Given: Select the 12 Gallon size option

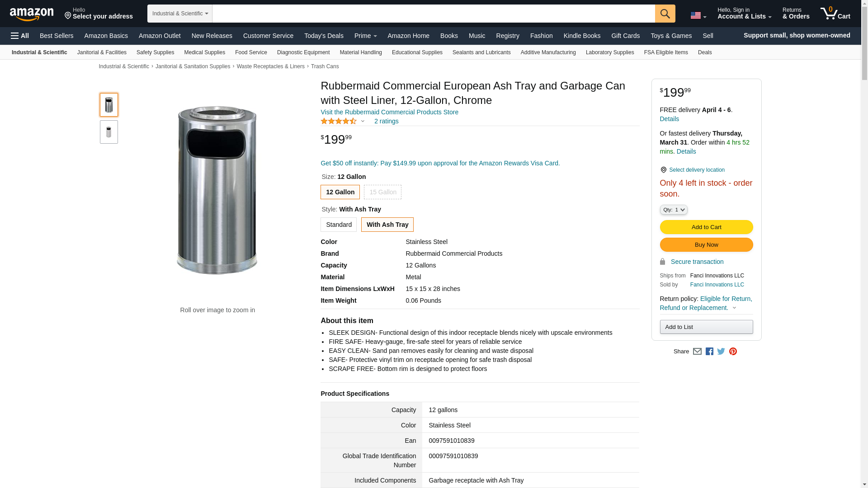Looking at the screenshot, I should coord(340,192).
